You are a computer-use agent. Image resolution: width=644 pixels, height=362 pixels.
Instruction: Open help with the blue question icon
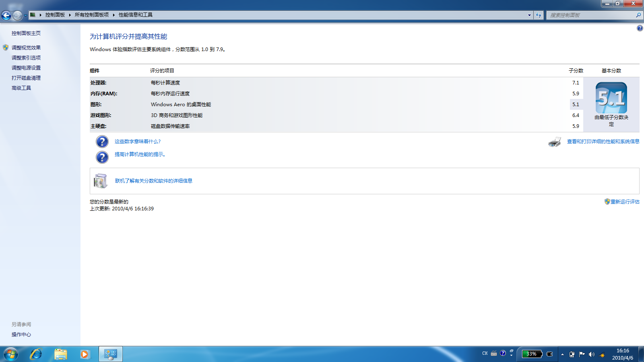click(x=640, y=28)
